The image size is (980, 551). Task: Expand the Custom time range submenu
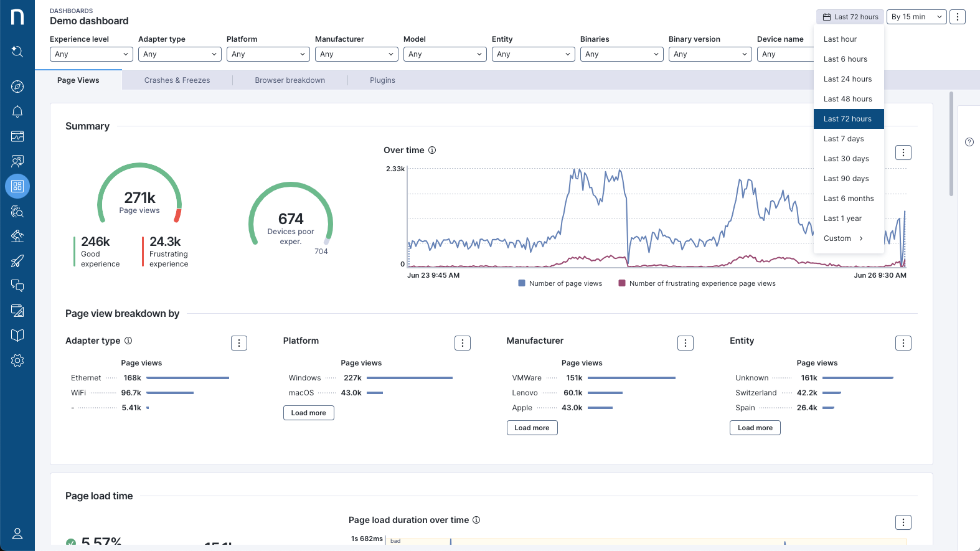[843, 238]
